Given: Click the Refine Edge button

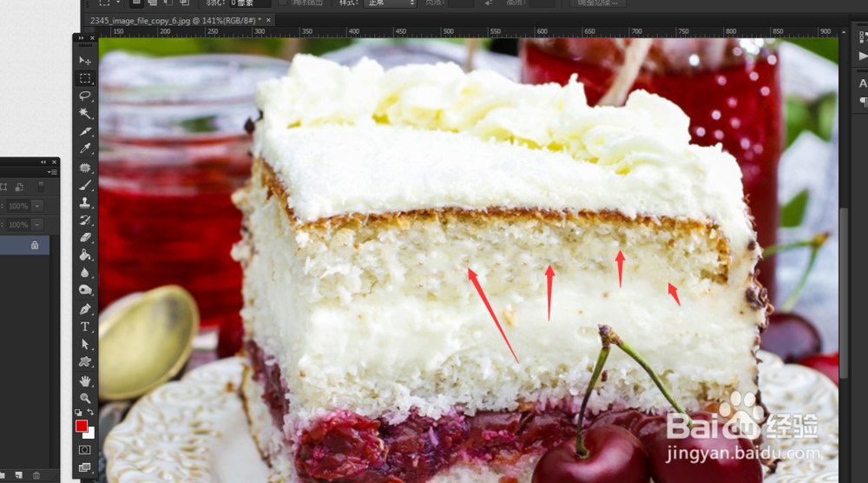Looking at the screenshot, I should coord(598,3).
